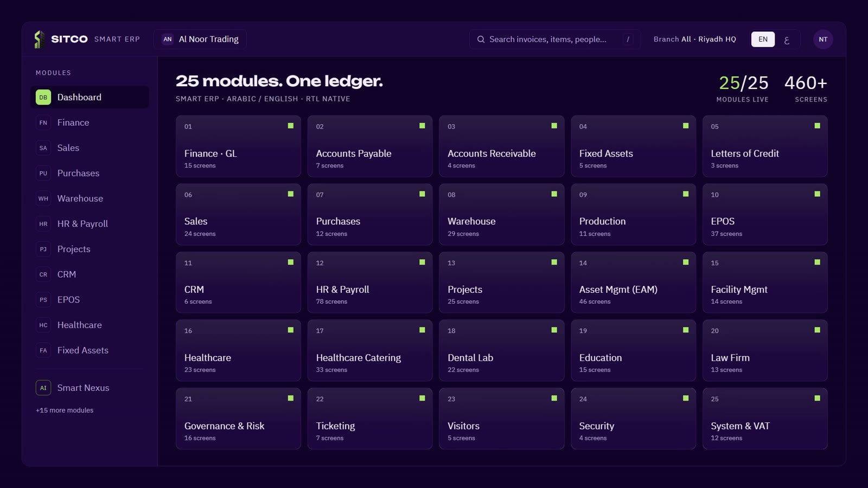Click the AN company badge icon
This screenshot has height=488, width=868.
tap(168, 39)
